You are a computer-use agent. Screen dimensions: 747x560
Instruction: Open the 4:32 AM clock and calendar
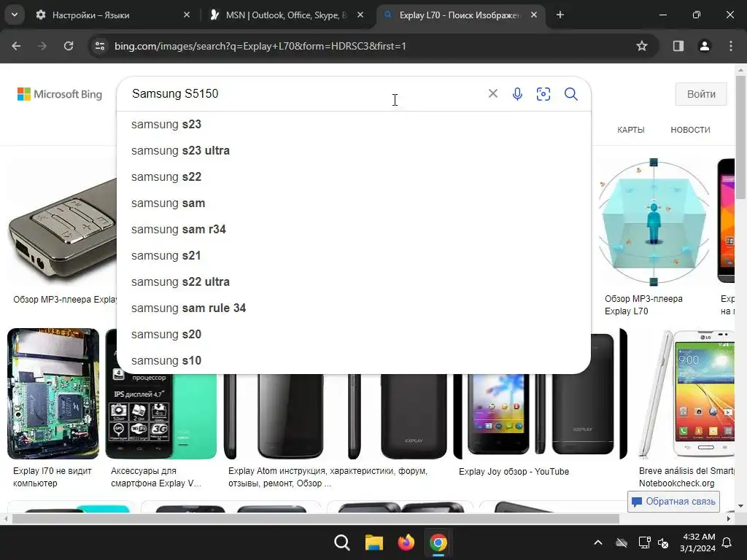[698, 542]
